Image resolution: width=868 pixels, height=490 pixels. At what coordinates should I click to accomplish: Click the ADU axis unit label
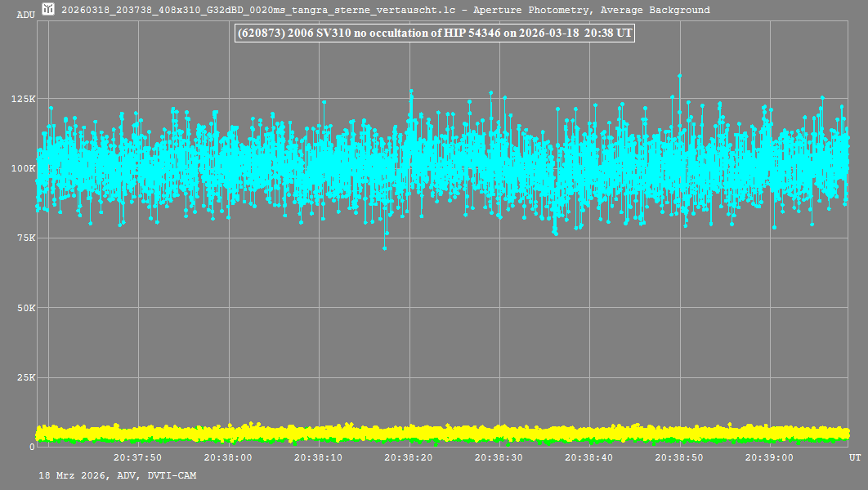click(25, 15)
